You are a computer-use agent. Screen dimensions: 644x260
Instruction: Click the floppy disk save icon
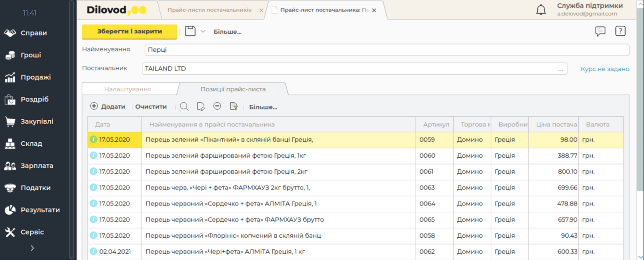(x=190, y=31)
